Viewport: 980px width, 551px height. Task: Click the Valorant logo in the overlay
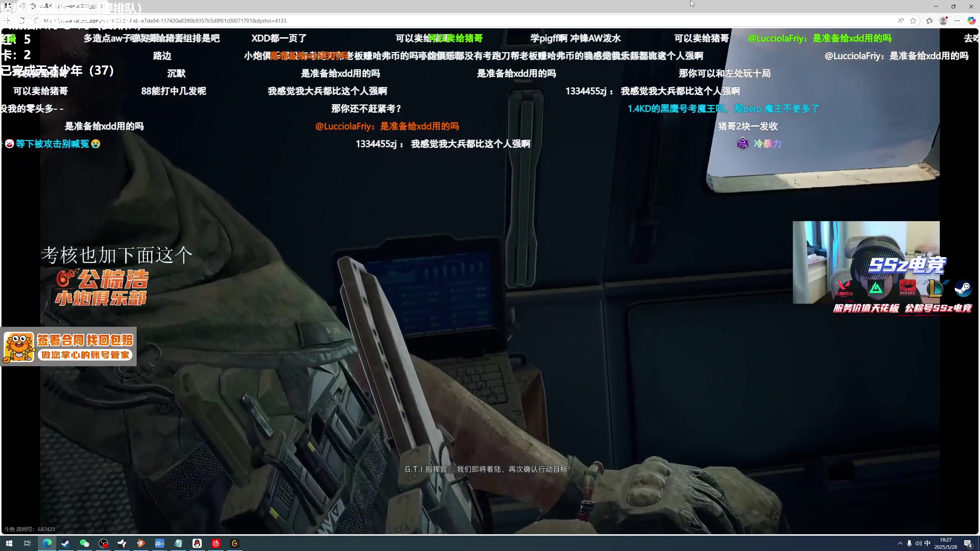[x=843, y=288]
